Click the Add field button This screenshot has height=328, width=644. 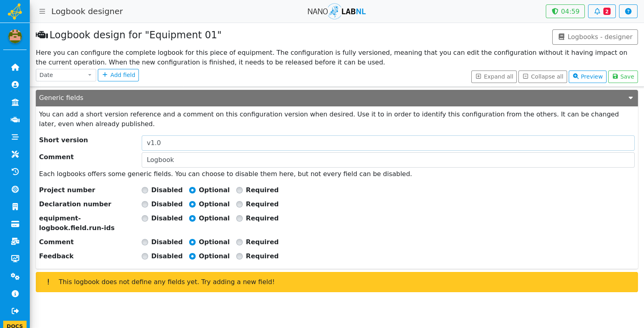click(x=118, y=75)
